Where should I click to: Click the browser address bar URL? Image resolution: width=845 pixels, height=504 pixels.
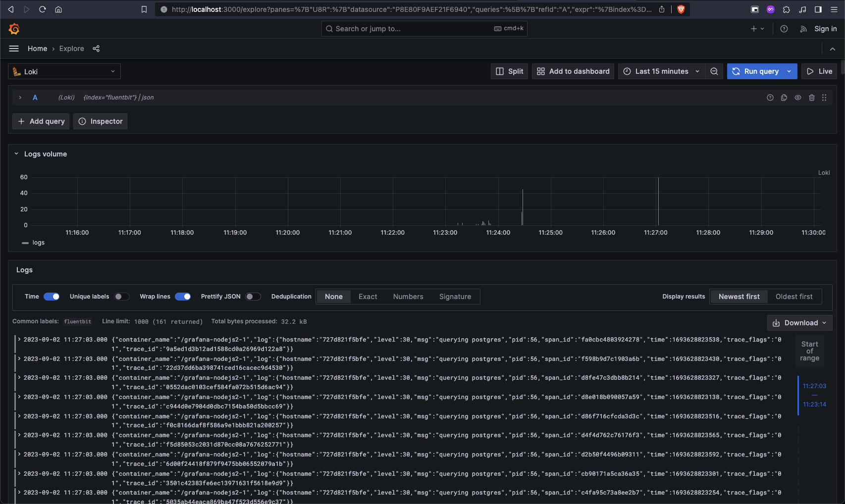(x=412, y=9)
